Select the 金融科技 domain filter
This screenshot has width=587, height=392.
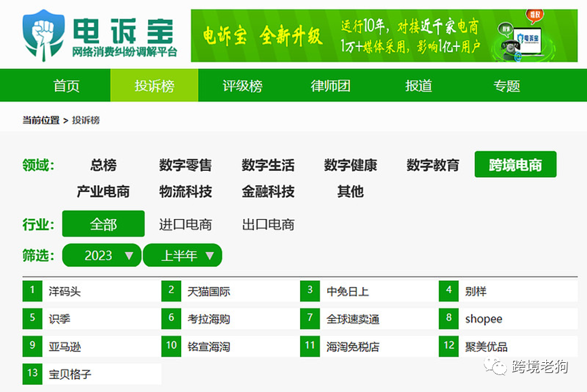(x=268, y=191)
